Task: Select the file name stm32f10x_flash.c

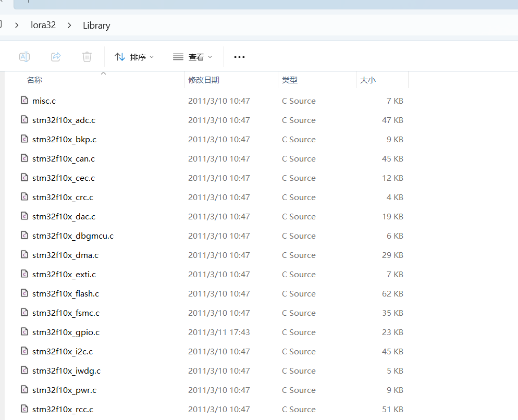Action: point(66,294)
